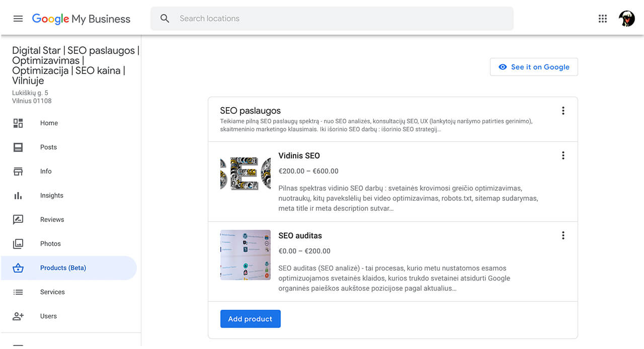Click the Add product button

pyautogui.click(x=251, y=319)
